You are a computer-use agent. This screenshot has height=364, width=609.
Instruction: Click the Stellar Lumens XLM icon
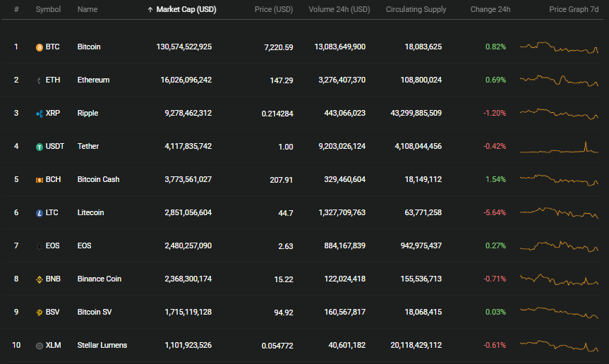[x=40, y=346]
